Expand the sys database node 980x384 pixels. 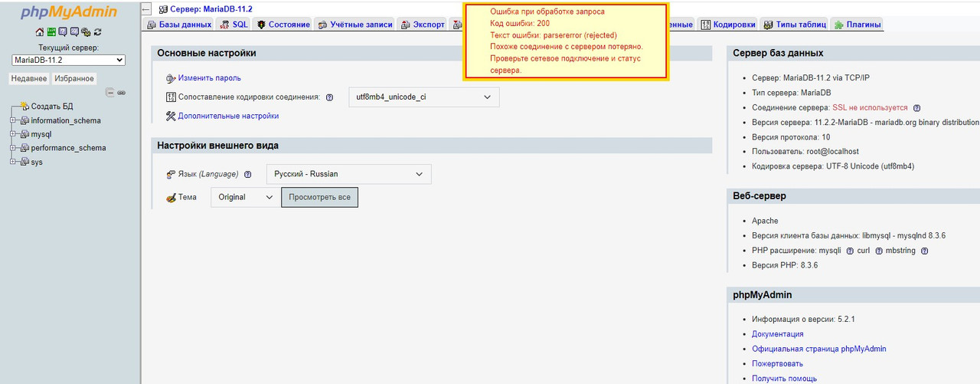(13, 162)
